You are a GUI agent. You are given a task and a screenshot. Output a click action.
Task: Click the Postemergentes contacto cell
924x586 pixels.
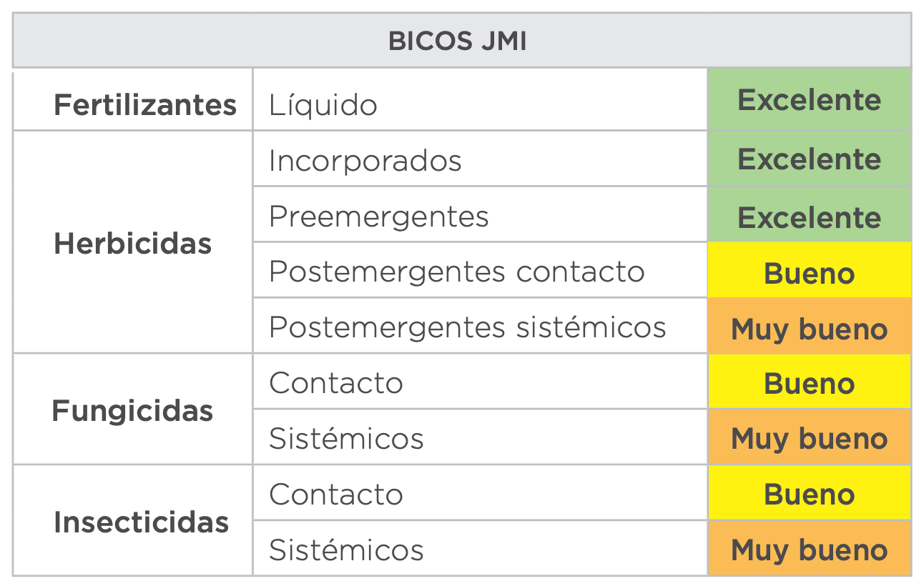click(456, 272)
